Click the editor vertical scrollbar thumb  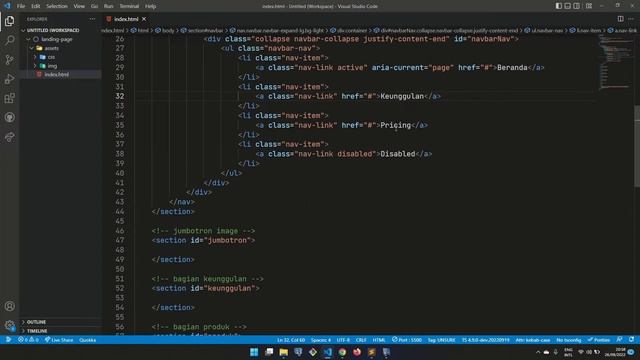point(637,147)
